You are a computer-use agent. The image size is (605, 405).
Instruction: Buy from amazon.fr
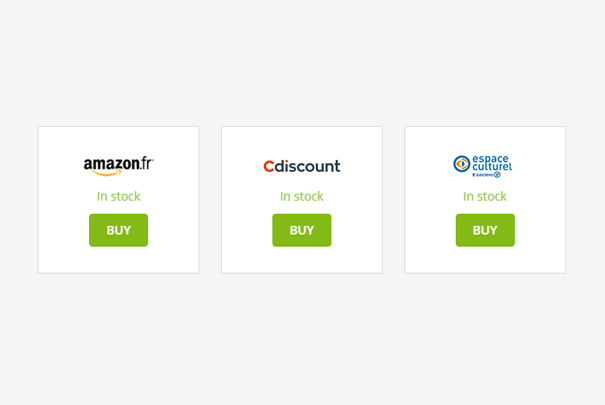(x=118, y=230)
